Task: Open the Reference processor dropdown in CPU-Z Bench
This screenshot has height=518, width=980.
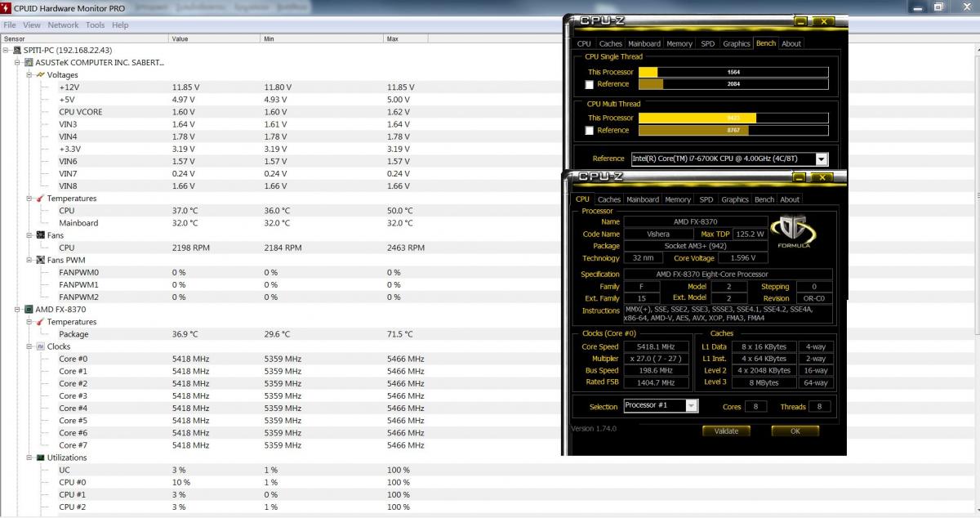Action: (821, 159)
